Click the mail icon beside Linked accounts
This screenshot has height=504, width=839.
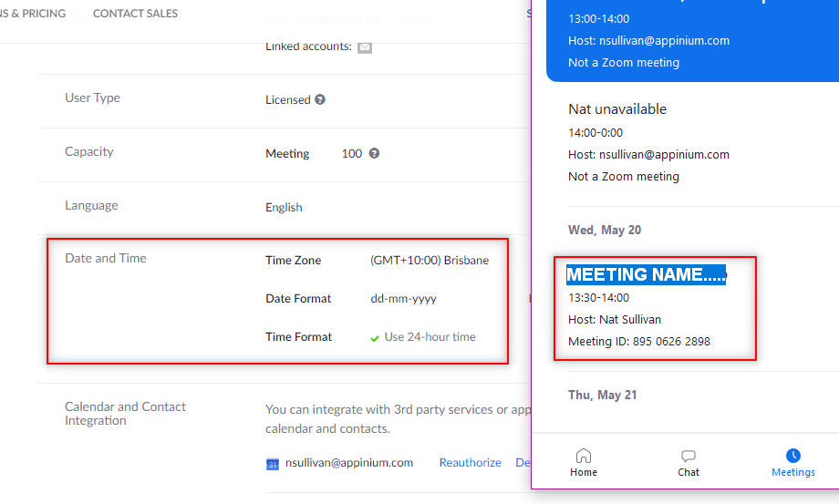click(365, 47)
